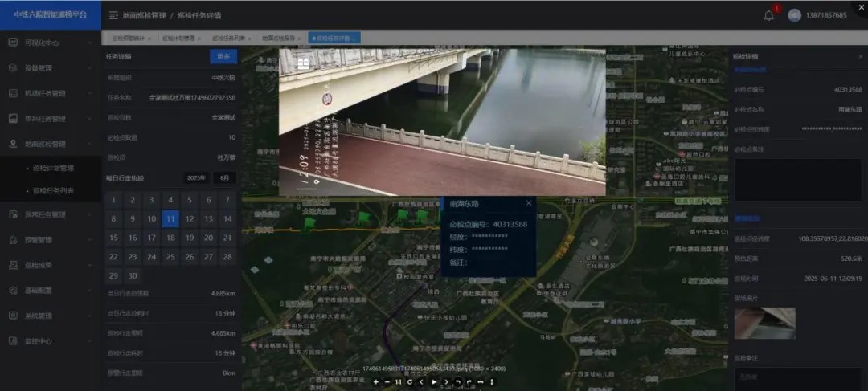Open the 6月 month dropdown
This screenshot has width=868, height=391.
[x=226, y=178]
